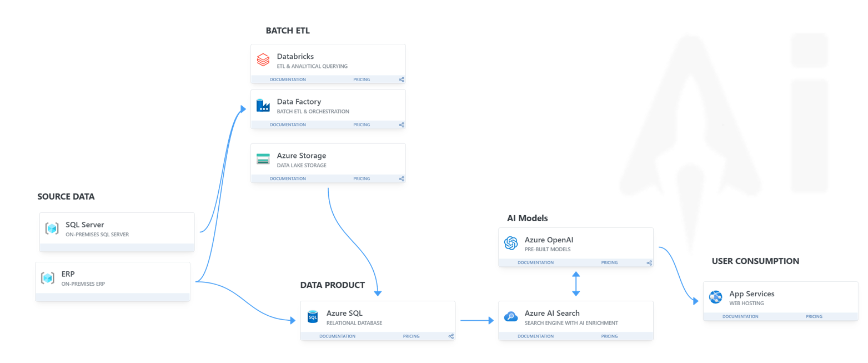This screenshot has width=868, height=363.
Task: Click the 'BATCH ETL & ORCHESTRATION' subtitle
Action: point(313,112)
